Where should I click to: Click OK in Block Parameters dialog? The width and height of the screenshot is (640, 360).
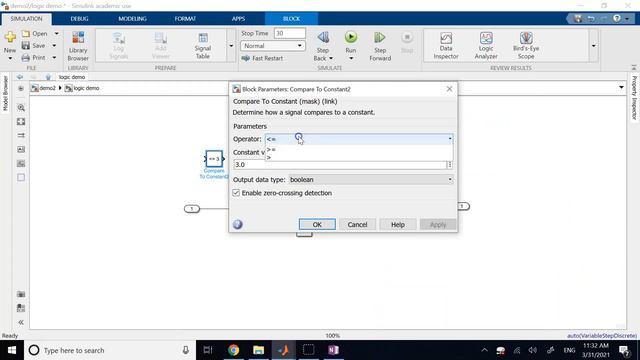click(x=317, y=224)
